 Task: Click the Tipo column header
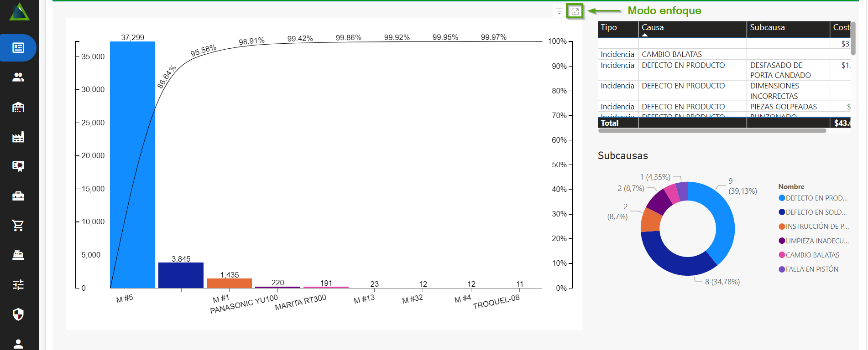609,27
